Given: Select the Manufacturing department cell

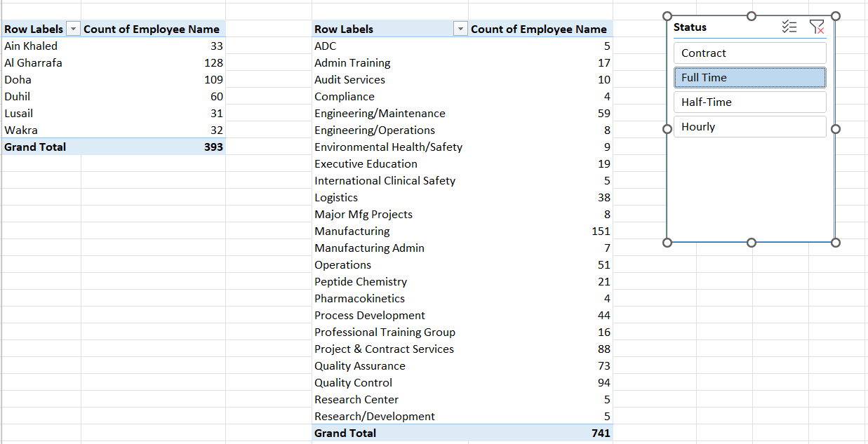Looking at the screenshot, I should coord(390,231).
